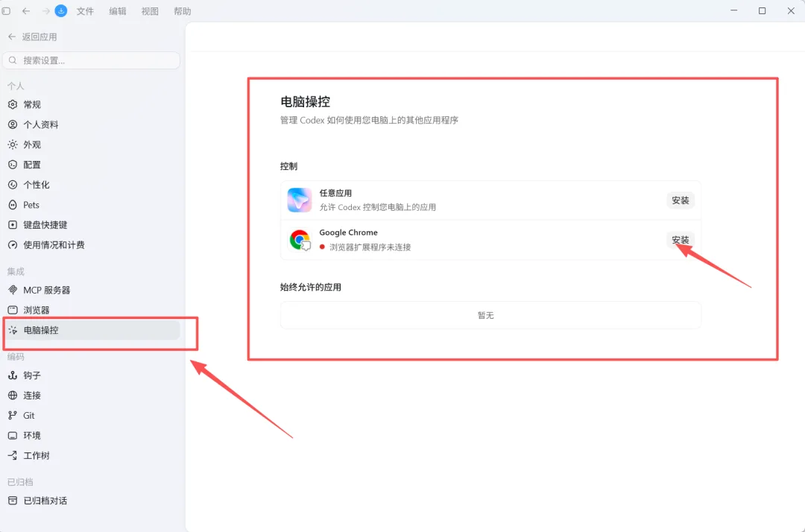Viewport: 805px width, 532px height.
Task: Click the MCP 服务器 icon
Action: (x=13, y=290)
